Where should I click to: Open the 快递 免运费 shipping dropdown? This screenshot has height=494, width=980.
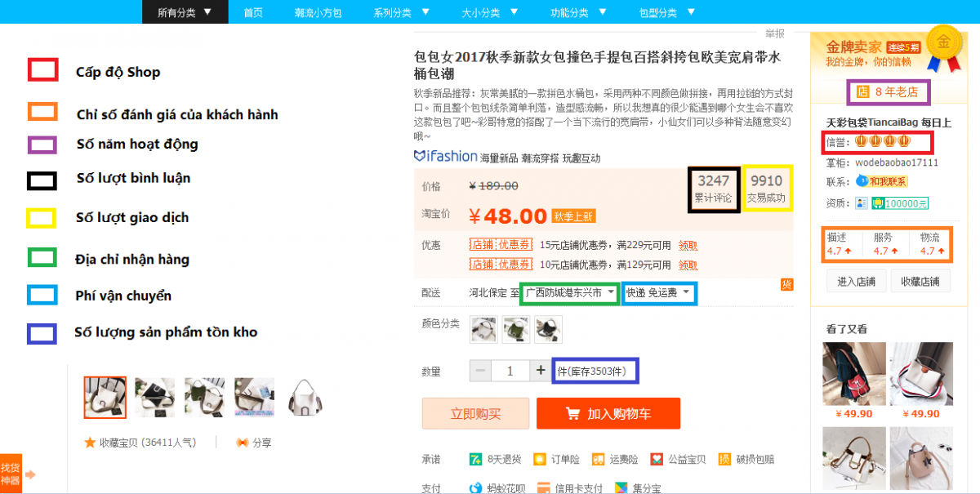point(658,292)
